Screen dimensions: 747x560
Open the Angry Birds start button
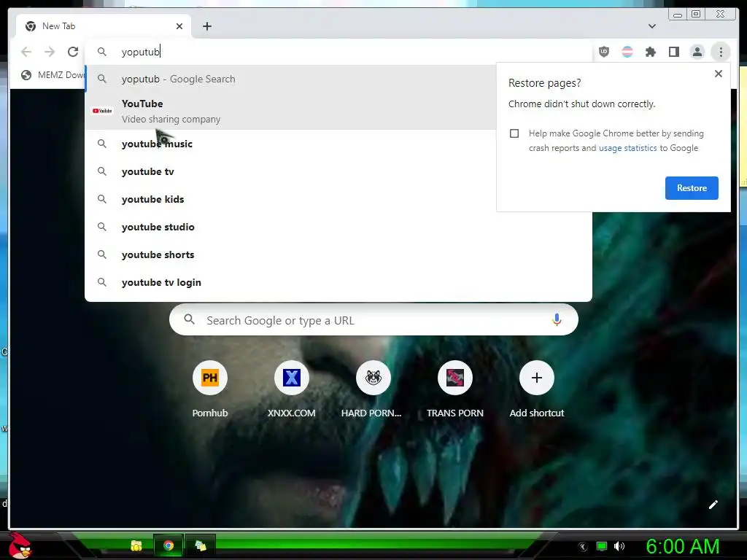pyautogui.click(x=20, y=545)
